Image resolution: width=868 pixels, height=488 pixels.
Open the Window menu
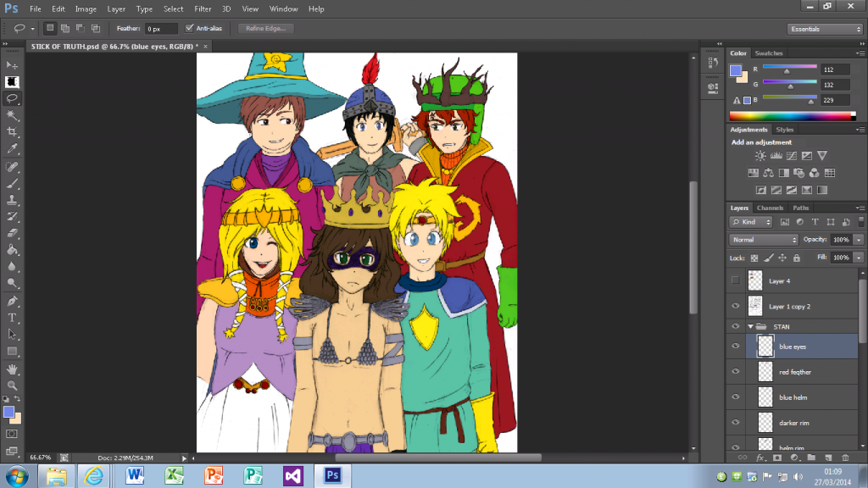point(283,8)
